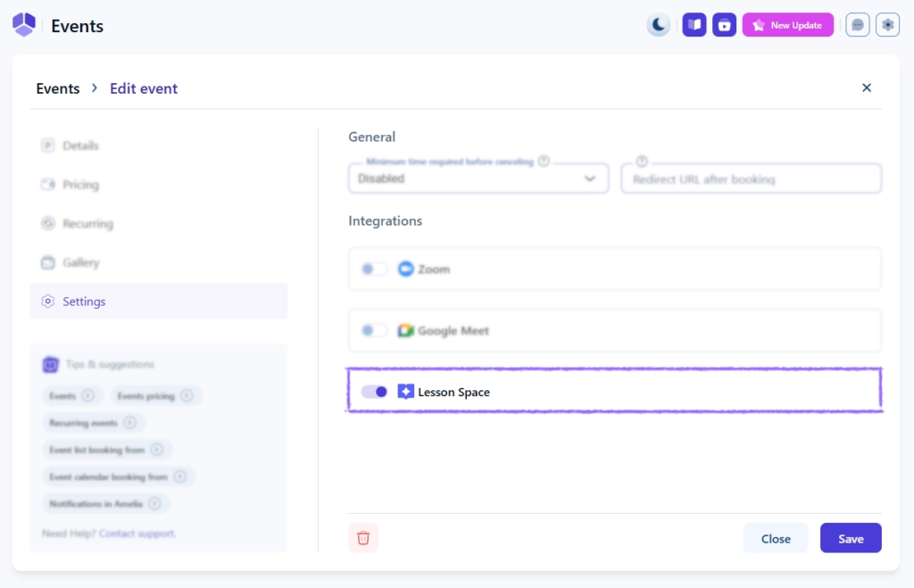Switch to the Gallery tab

[x=80, y=262]
